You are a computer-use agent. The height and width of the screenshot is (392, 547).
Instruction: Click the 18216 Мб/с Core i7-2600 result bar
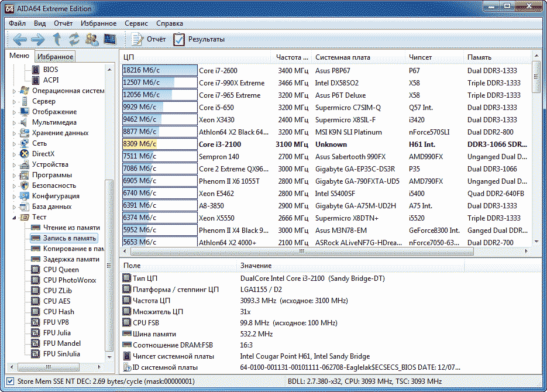pyautogui.click(x=160, y=70)
